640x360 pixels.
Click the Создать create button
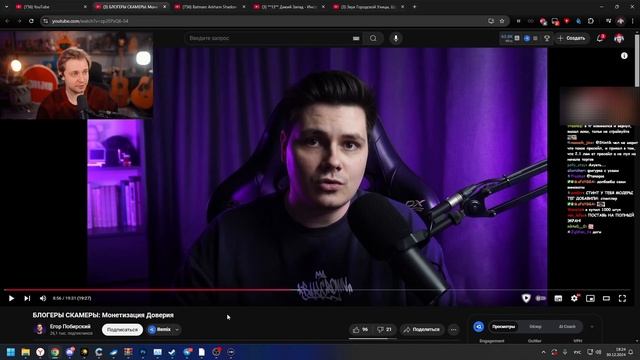coord(571,38)
